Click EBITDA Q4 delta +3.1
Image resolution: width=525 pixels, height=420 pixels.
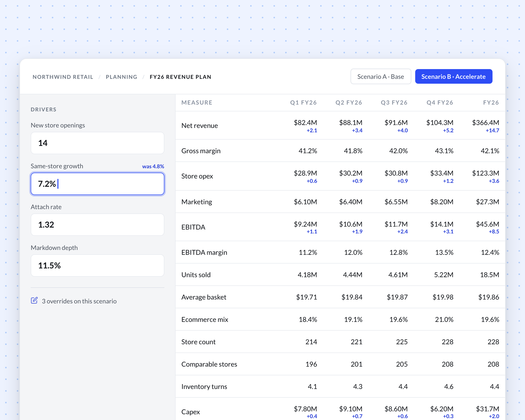[x=448, y=232]
